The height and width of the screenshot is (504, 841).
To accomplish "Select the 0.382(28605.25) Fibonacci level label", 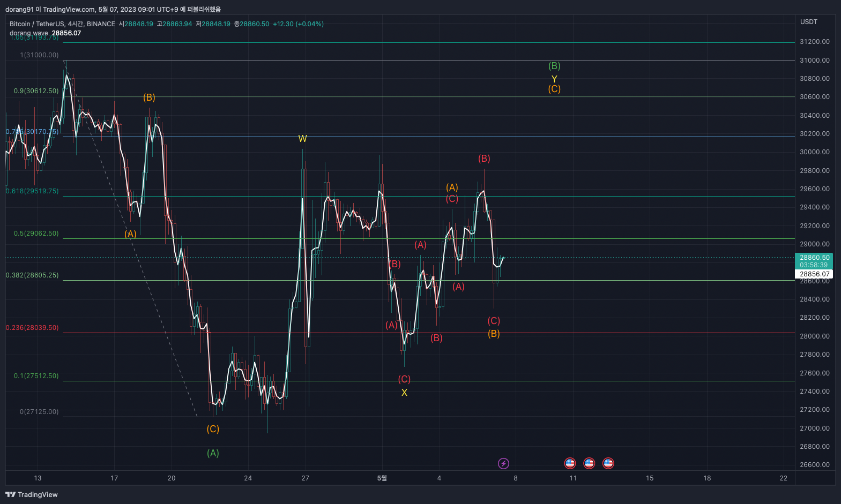I will click(x=32, y=275).
